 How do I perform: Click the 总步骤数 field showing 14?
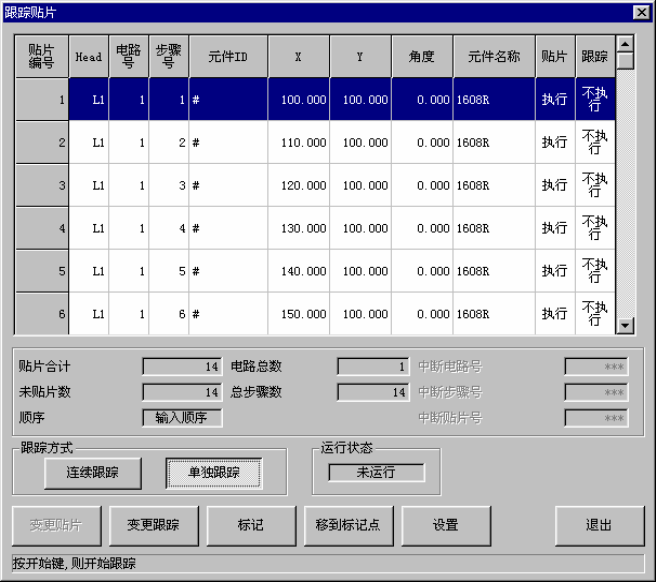pyautogui.click(x=374, y=392)
